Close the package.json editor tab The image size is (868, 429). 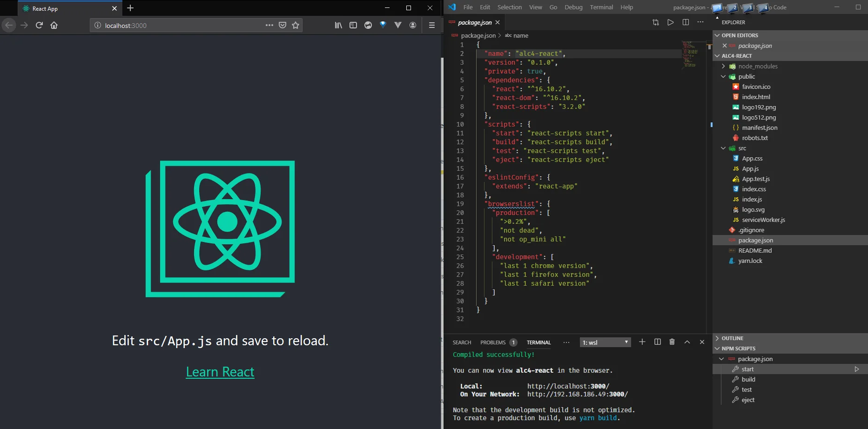click(498, 22)
